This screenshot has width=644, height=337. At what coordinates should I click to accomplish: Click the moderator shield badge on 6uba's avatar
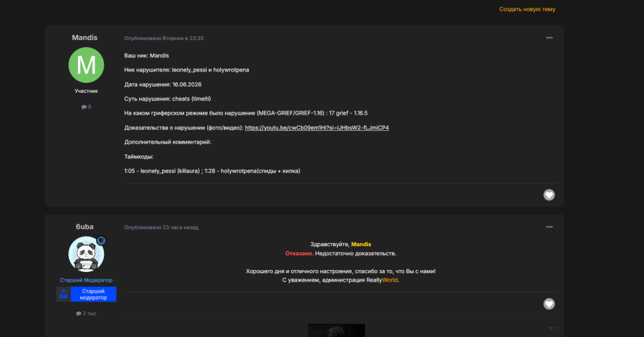pyautogui.click(x=101, y=241)
